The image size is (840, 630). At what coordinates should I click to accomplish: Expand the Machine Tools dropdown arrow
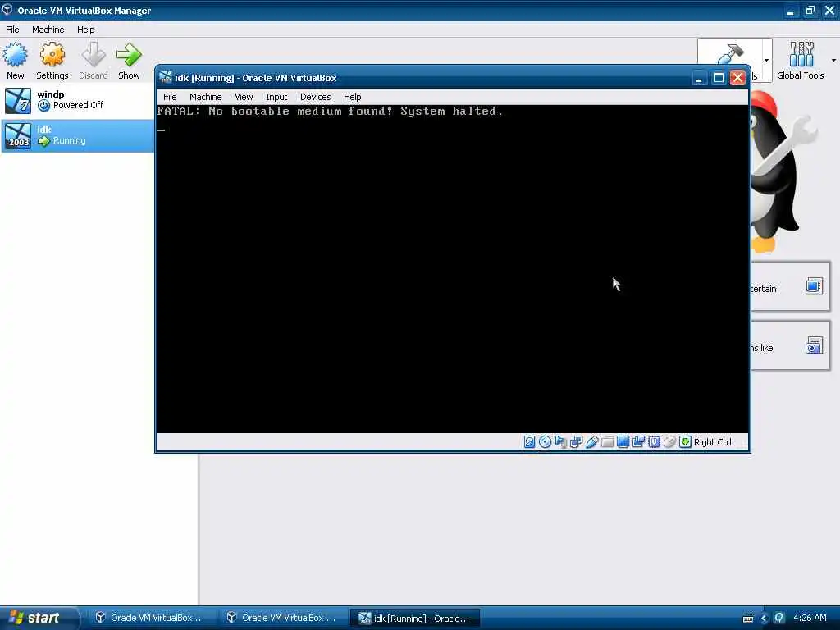[766, 60]
